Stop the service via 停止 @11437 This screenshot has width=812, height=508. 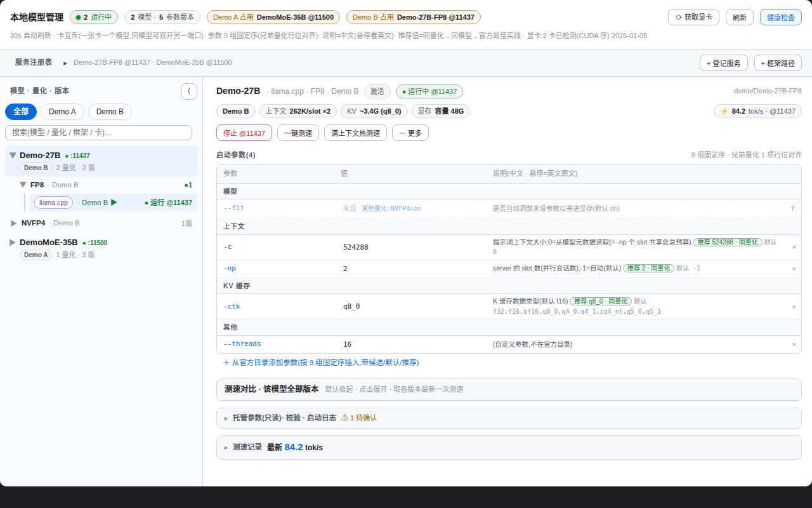pos(244,133)
